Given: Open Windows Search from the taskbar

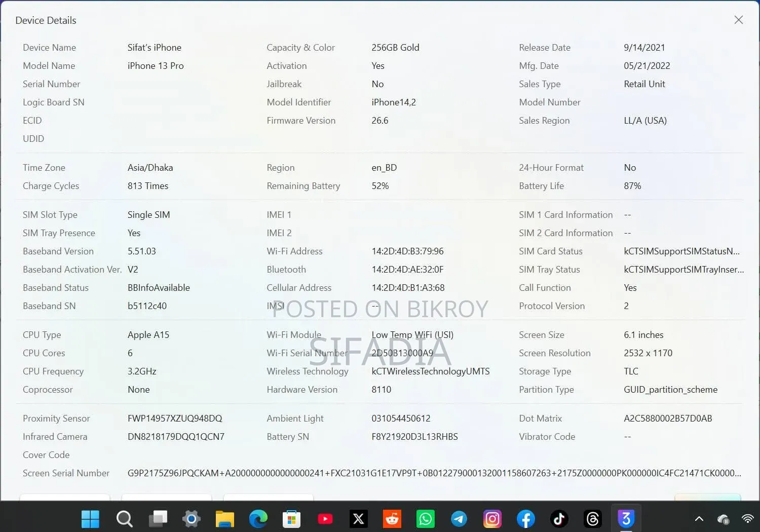Looking at the screenshot, I should pos(124,519).
